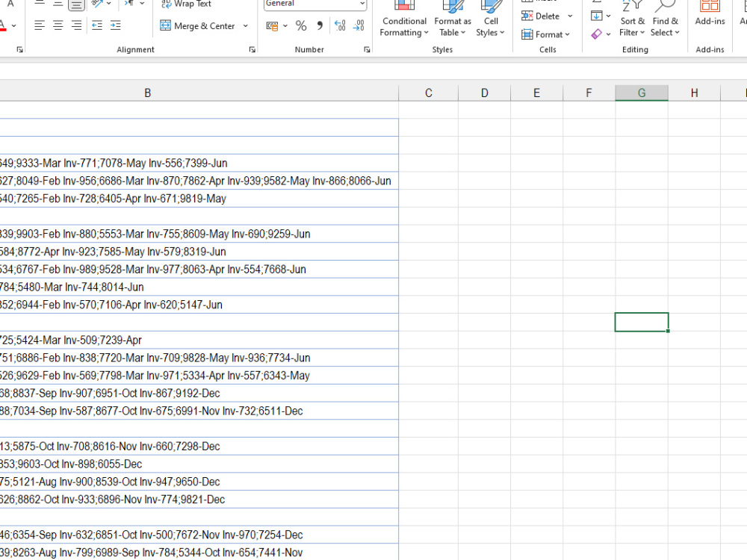Click the Add-ins button

pyautogui.click(x=710, y=14)
